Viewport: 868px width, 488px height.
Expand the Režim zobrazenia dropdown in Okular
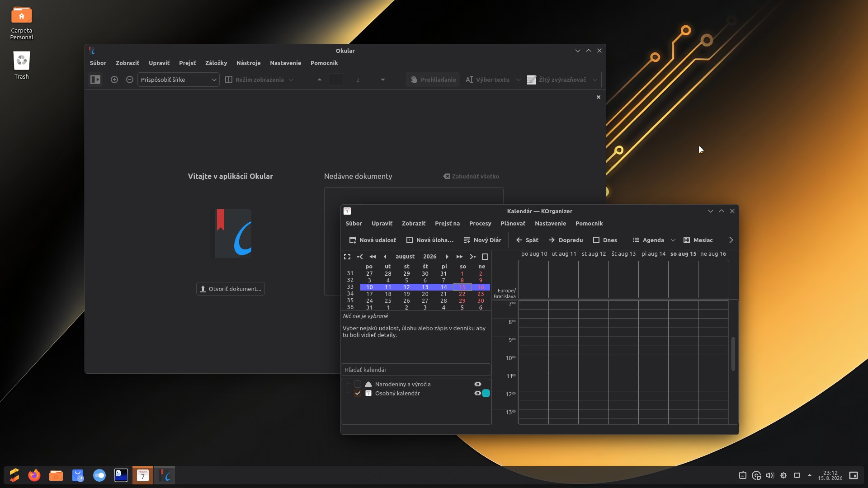(x=260, y=80)
